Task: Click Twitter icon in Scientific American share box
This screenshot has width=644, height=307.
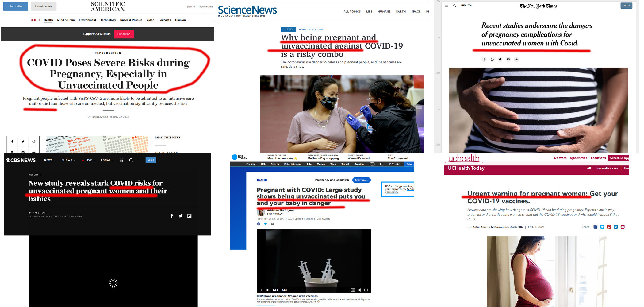Action: [23, 142]
